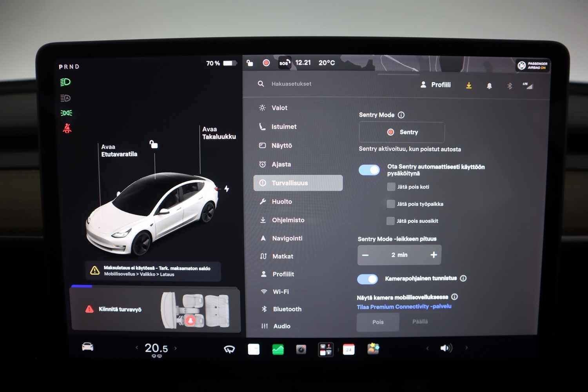Increase the cabin temperature with right arrow
This screenshot has height=392, width=588.
click(x=175, y=348)
